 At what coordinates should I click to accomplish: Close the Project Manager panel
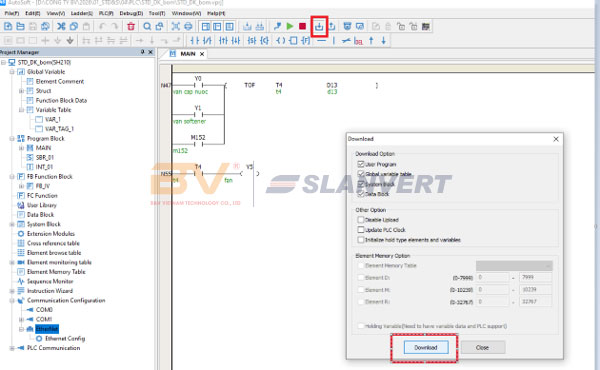[x=150, y=52]
